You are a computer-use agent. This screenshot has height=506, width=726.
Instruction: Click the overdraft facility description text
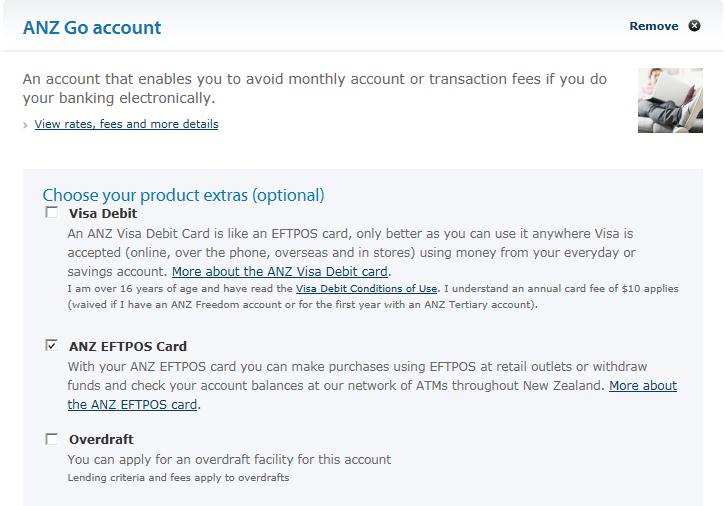point(229,459)
